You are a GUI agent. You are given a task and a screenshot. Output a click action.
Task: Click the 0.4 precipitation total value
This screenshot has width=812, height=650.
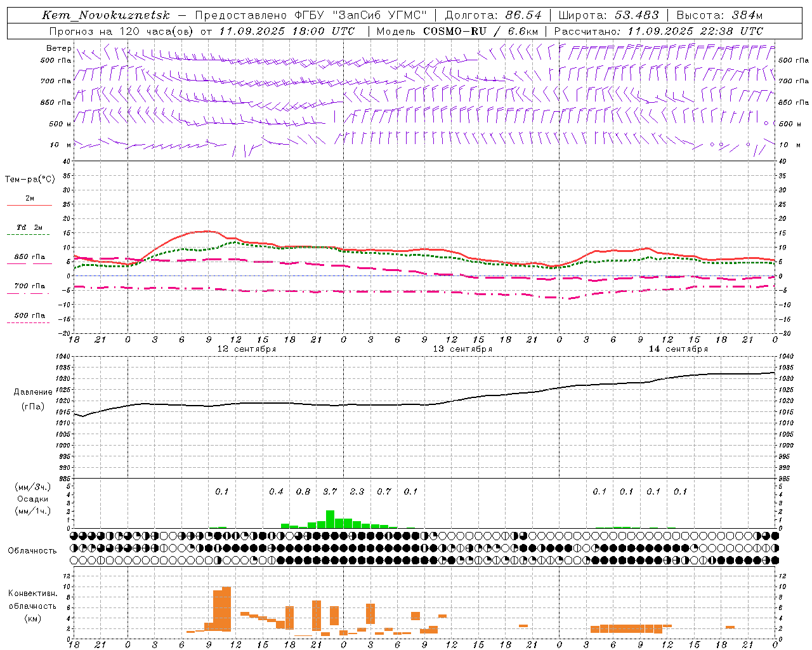pos(276,491)
